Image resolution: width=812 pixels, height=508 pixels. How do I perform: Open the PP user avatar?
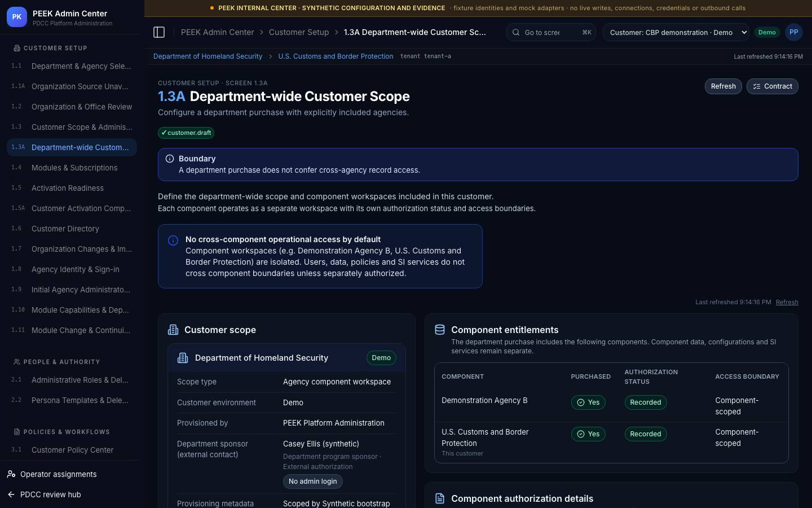(793, 32)
